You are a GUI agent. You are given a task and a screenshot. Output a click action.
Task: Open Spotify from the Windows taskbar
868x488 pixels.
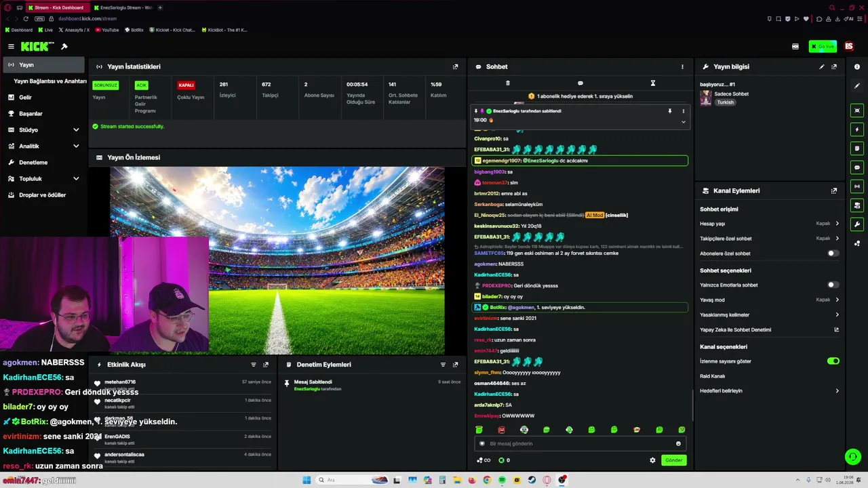click(x=502, y=481)
